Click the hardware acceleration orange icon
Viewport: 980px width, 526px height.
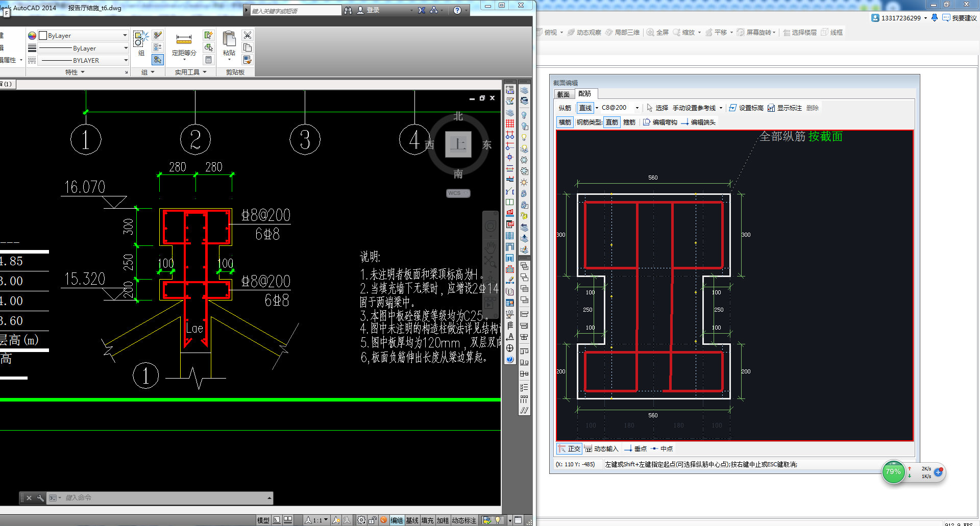[x=383, y=520]
